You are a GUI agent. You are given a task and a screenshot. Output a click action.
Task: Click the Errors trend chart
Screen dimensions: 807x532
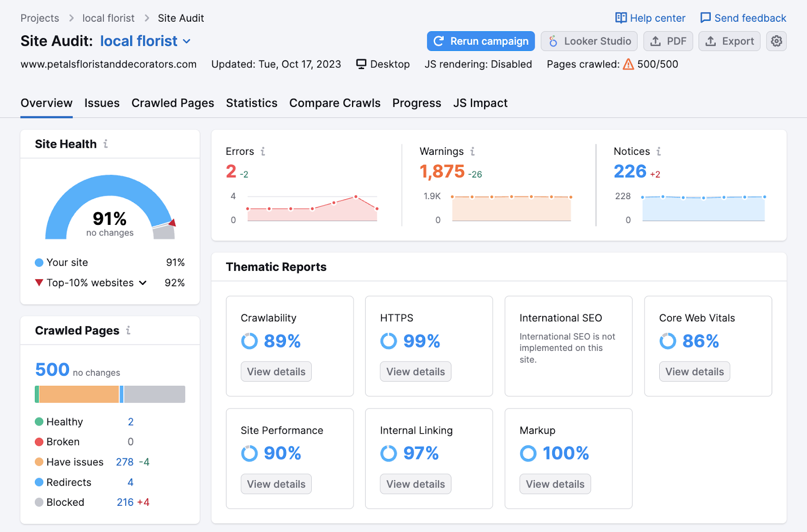point(312,208)
